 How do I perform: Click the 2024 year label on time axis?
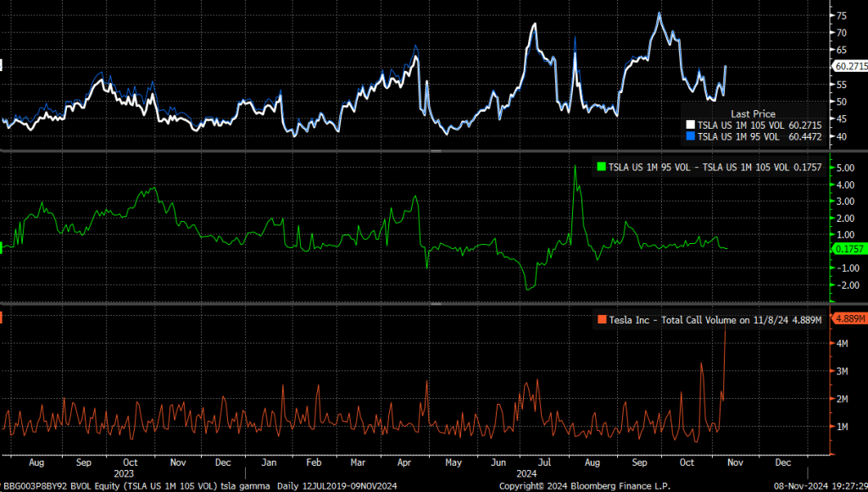pos(528,474)
